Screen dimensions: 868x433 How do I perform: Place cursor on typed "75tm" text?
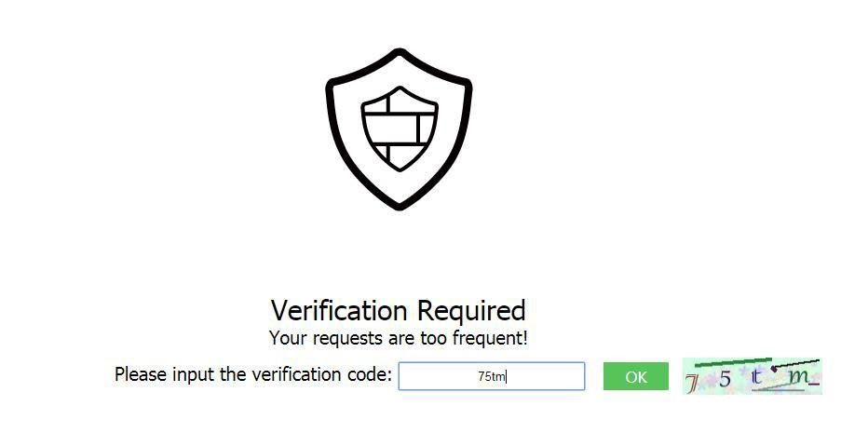pyautogui.click(x=491, y=376)
